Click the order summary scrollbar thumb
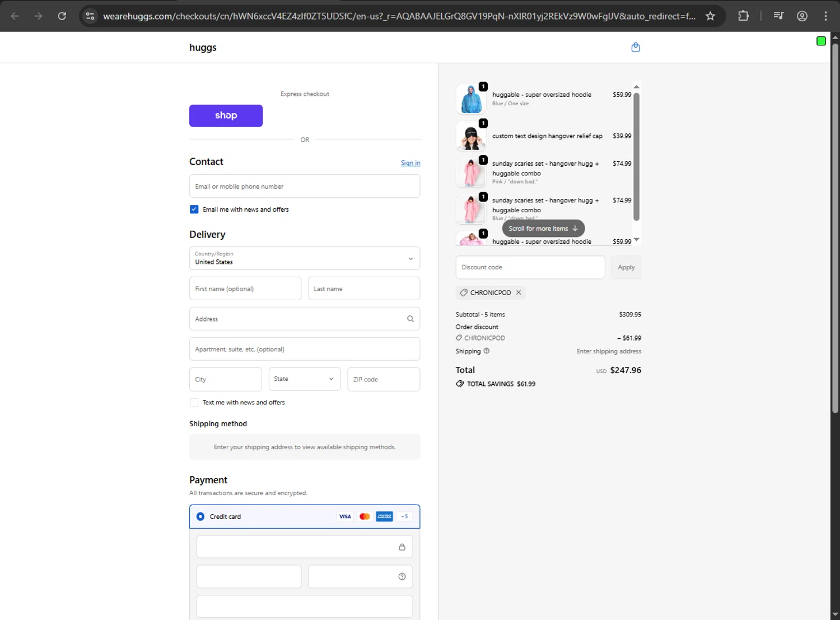Image resolution: width=840 pixels, height=620 pixels. tap(636, 157)
